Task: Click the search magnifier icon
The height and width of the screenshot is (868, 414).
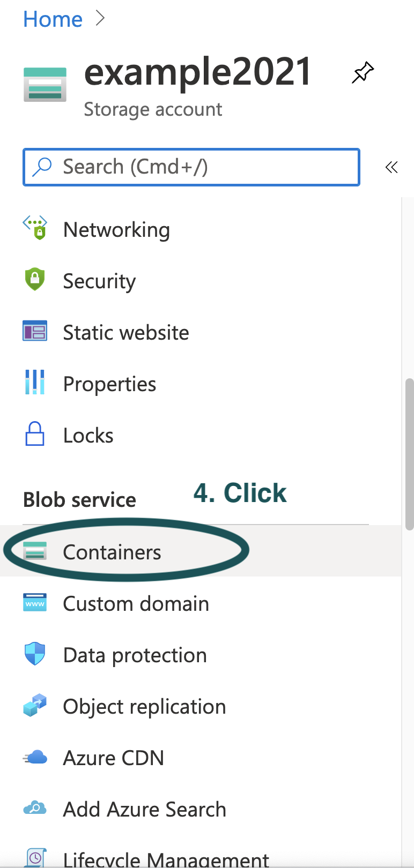Action: pyautogui.click(x=42, y=167)
